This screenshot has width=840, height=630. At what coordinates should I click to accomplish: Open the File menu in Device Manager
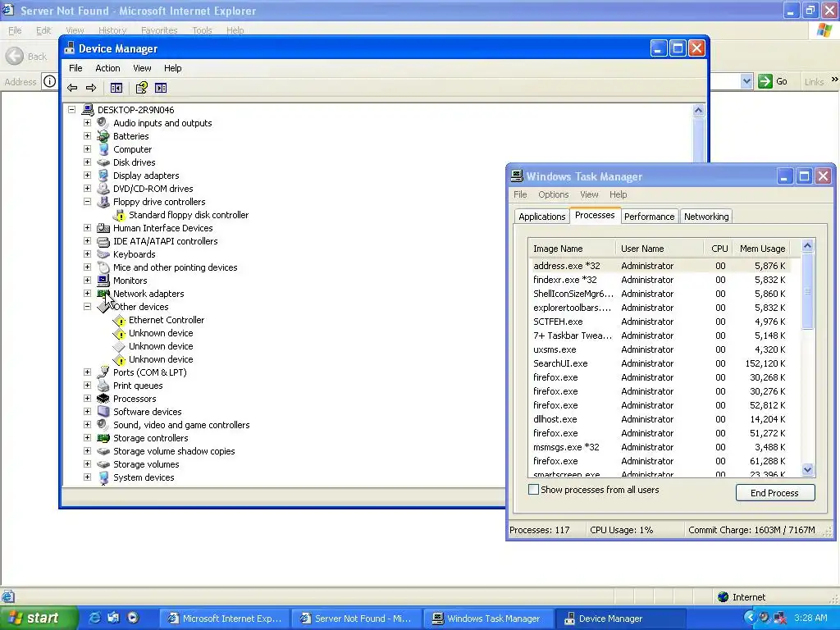click(x=75, y=68)
